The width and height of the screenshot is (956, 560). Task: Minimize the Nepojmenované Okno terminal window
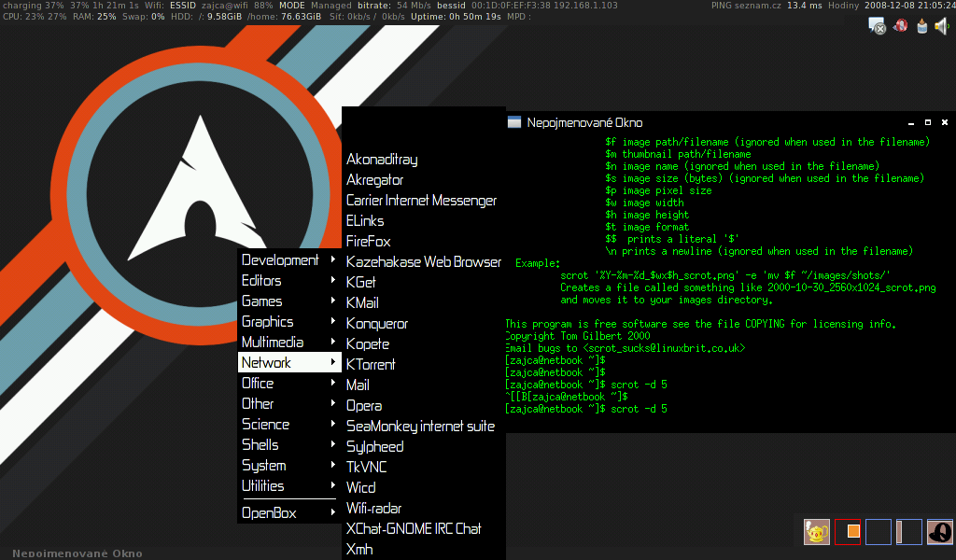pos(911,123)
